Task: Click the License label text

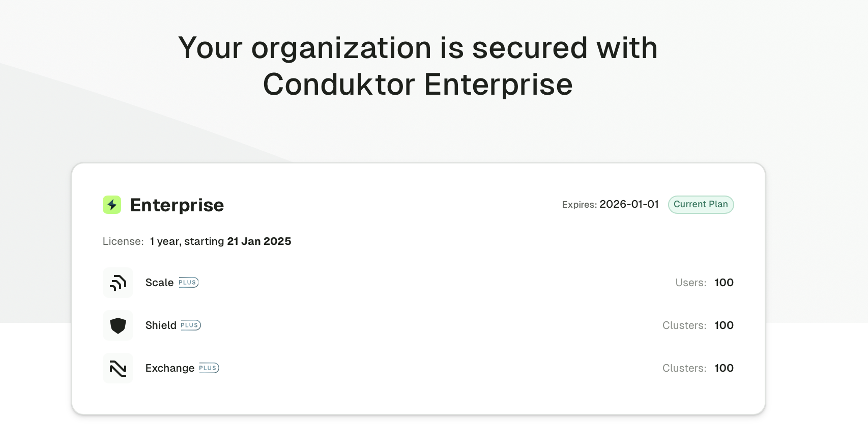Action: pyautogui.click(x=123, y=241)
